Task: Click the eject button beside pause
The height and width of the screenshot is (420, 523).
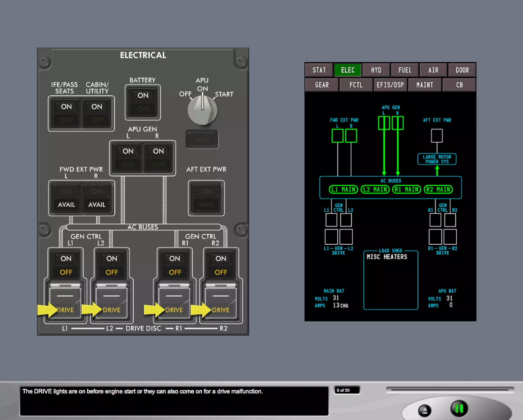Action: pyautogui.click(x=425, y=410)
